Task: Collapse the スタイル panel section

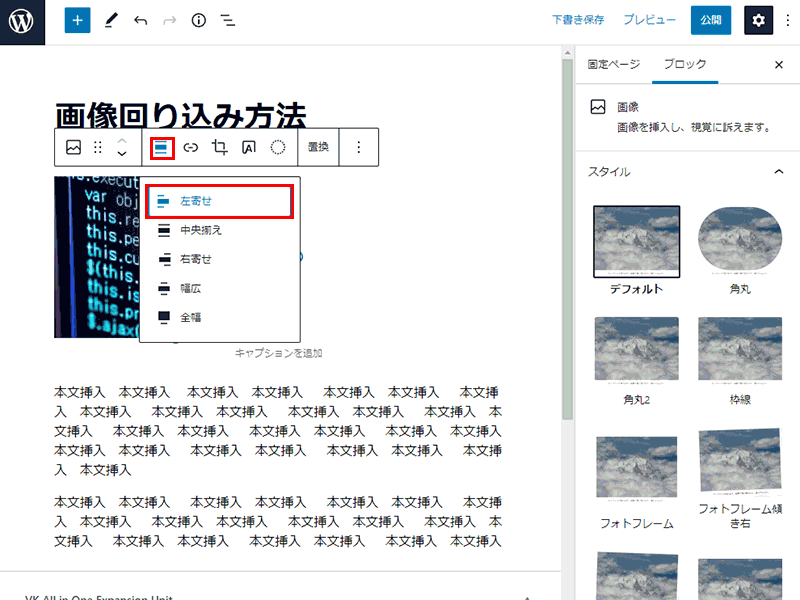Action: point(778,171)
